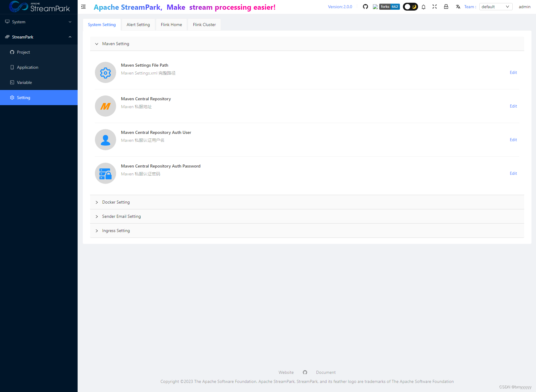Click the Version: 2.0.0 link

[340, 7]
